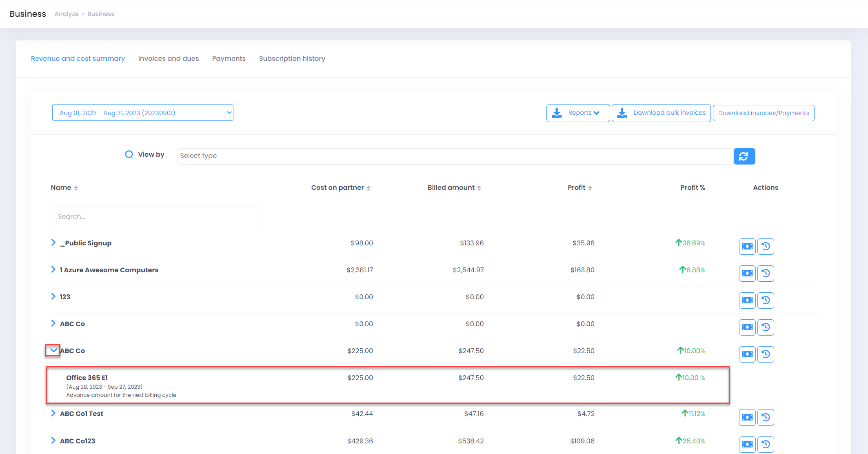Image resolution: width=868 pixels, height=454 pixels.
Task: Click history icon for ABC Co $0.00 row
Action: click(x=766, y=327)
